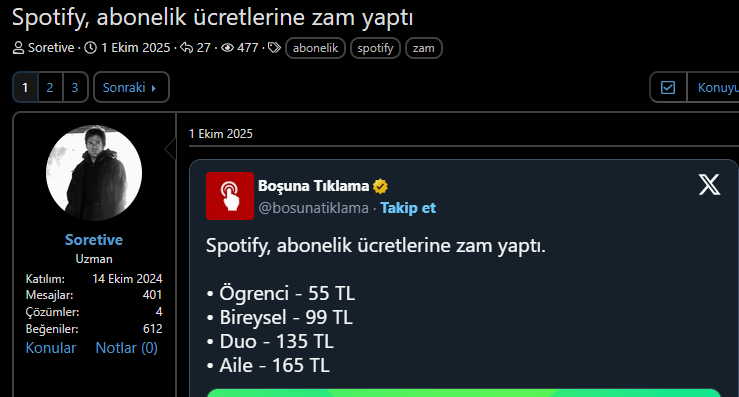Click the verified badge next to Boşuna Tıklama

(x=380, y=186)
